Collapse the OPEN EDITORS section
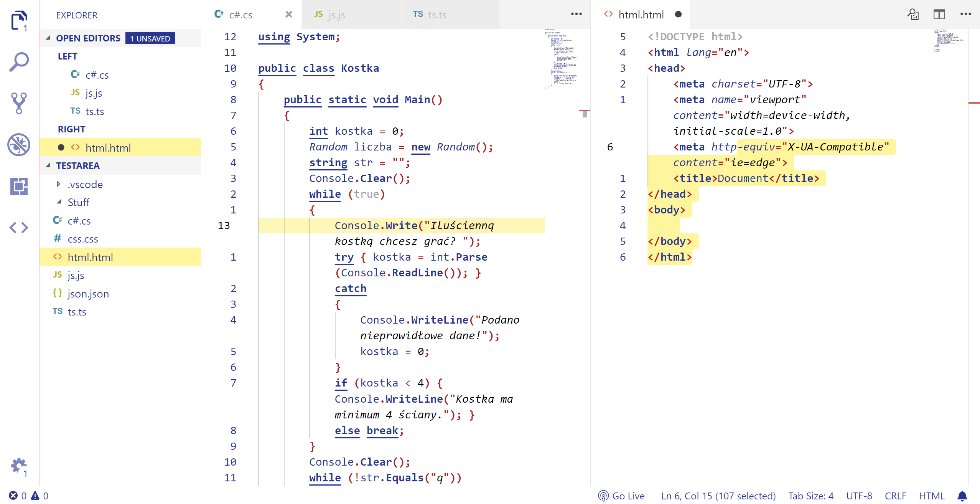Screen dimensions: 980x504 pyautogui.click(x=48, y=38)
